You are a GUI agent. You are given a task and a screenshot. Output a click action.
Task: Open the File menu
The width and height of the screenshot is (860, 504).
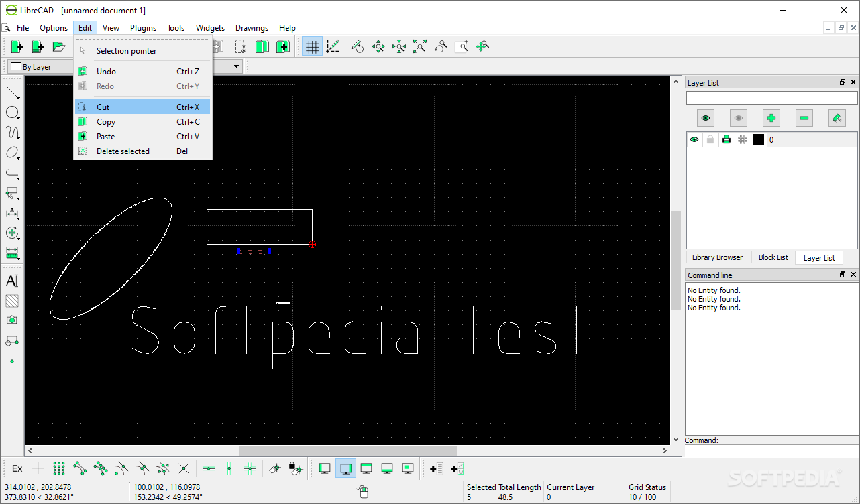pyautogui.click(x=23, y=28)
